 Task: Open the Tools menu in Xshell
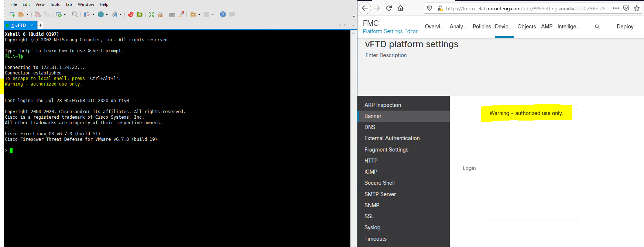55,4
